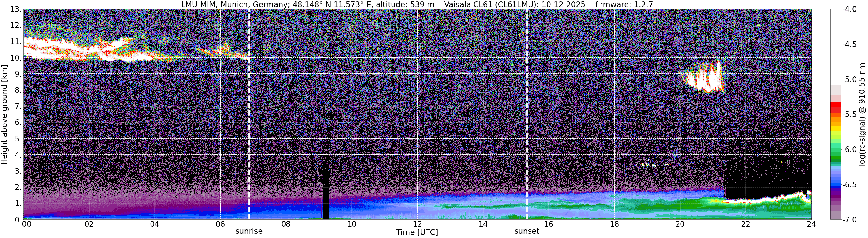The image size is (868, 238).
Task: Click the '-4.0' colorbar tick label
Action: point(850,9)
